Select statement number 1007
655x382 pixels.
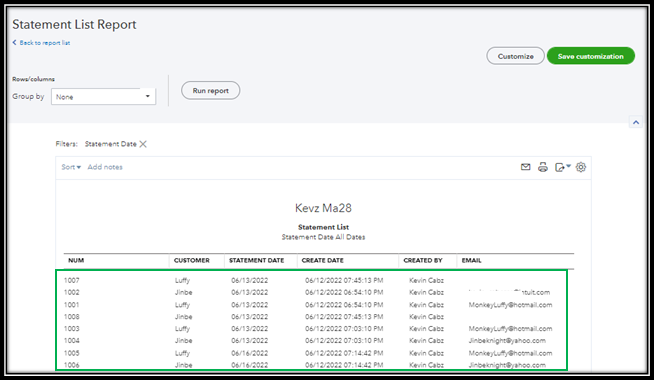[71, 280]
